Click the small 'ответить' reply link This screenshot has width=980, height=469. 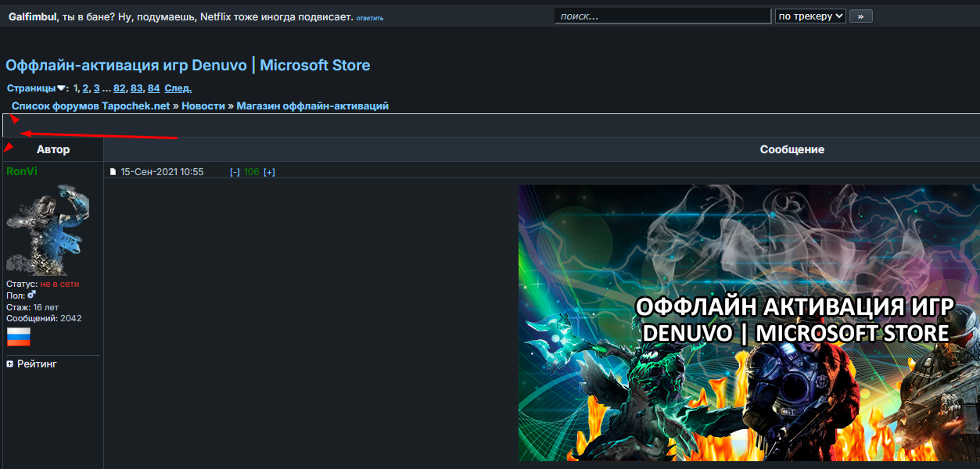point(370,18)
